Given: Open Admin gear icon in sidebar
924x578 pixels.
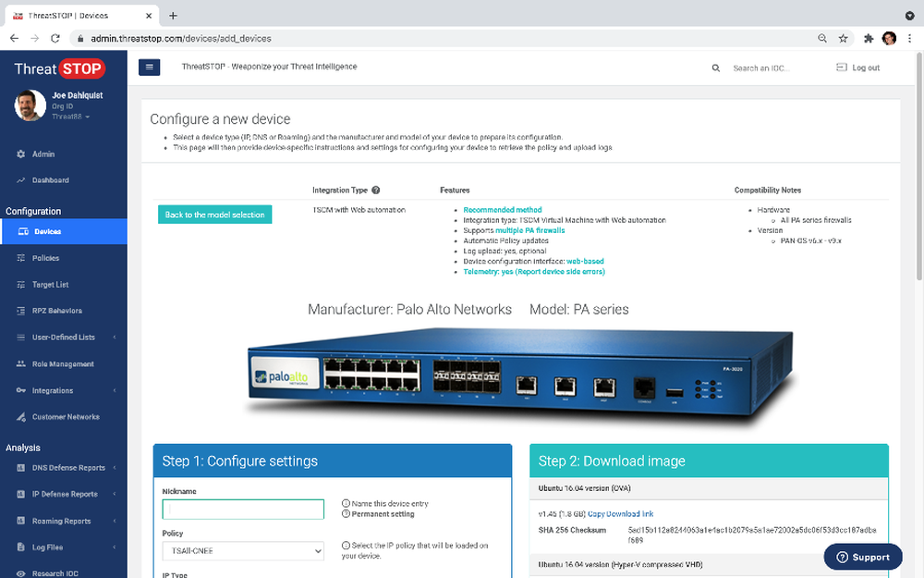Looking at the screenshot, I should (x=20, y=154).
